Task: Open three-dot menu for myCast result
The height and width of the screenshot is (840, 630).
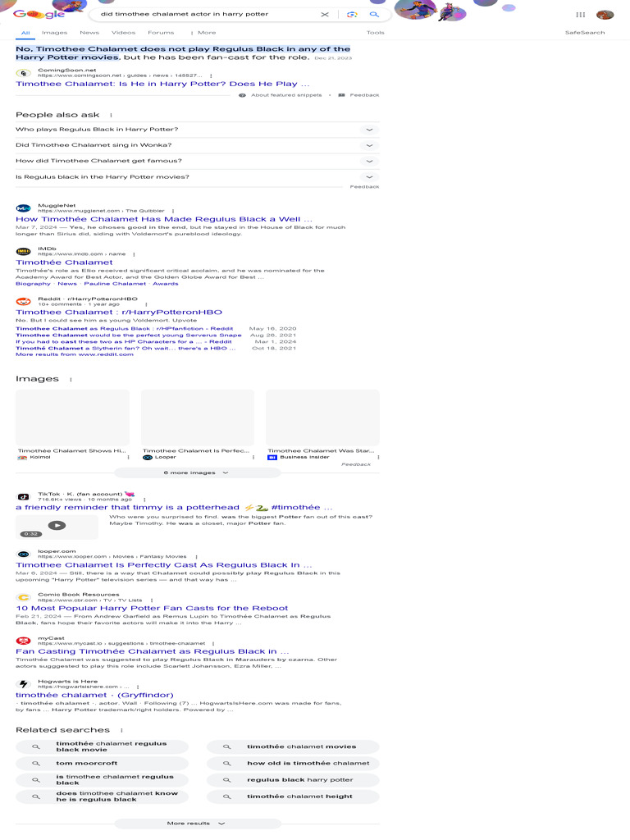Action: 213,644
